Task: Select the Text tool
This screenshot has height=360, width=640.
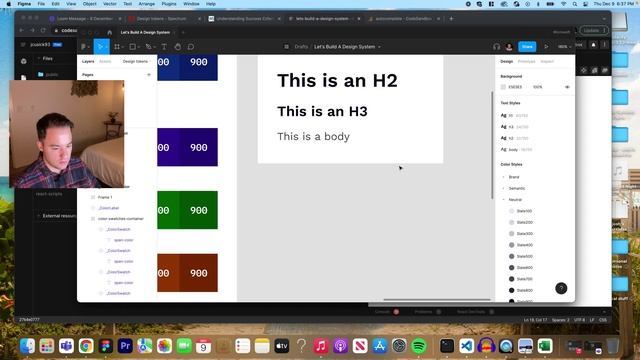Action: (x=164, y=47)
